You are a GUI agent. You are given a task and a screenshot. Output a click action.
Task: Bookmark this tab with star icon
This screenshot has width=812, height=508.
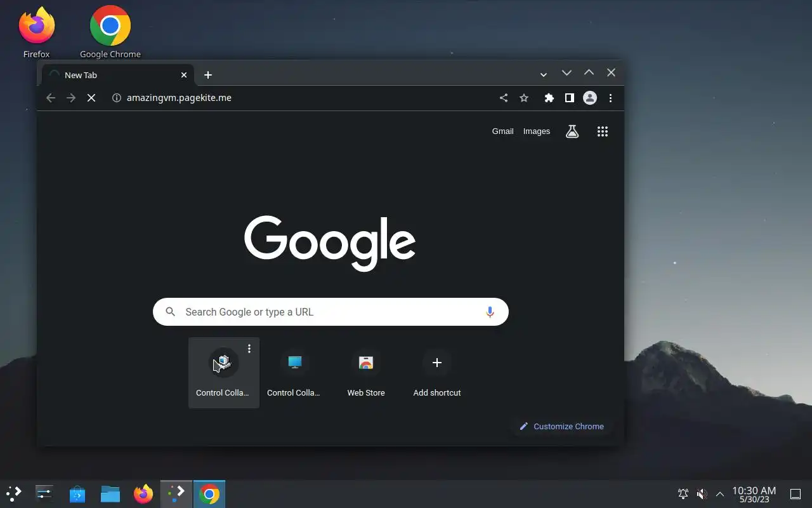[524, 98]
